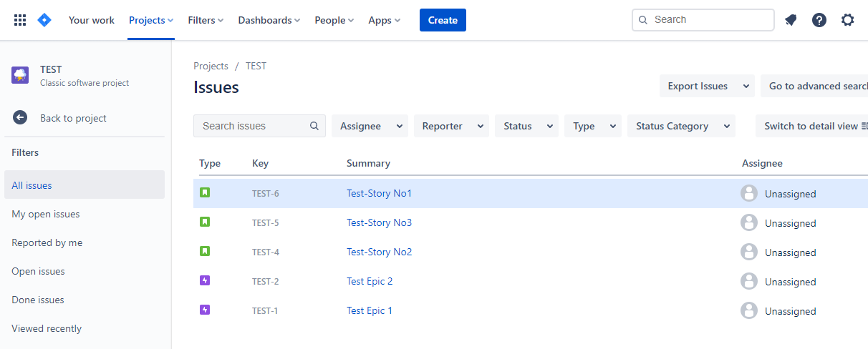Click the Jira logo icon

point(44,20)
